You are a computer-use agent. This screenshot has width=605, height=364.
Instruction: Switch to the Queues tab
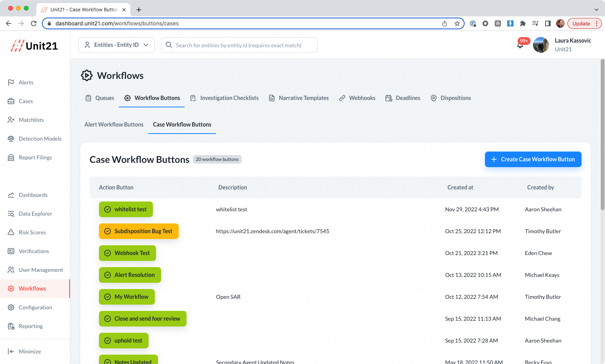click(100, 98)
